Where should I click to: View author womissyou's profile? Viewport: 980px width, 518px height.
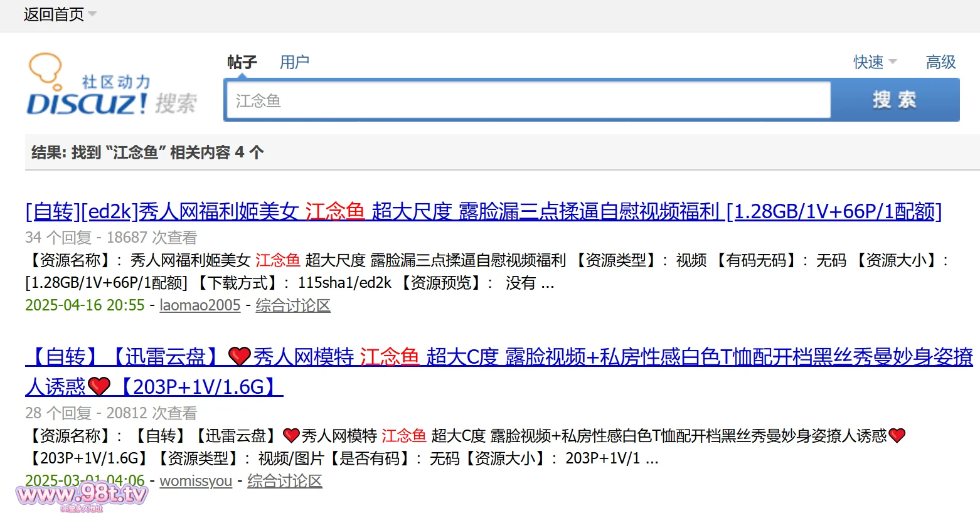[x=196, y=481]
